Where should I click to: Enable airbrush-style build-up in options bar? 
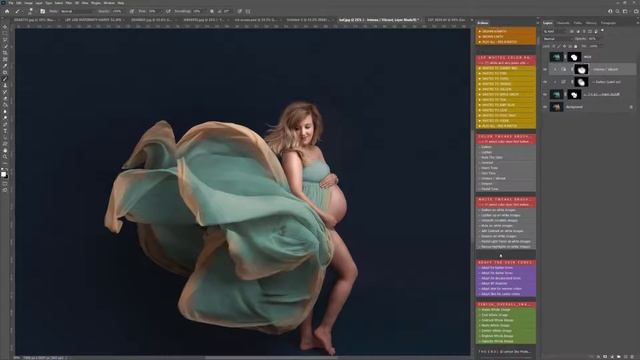(168, 11)
